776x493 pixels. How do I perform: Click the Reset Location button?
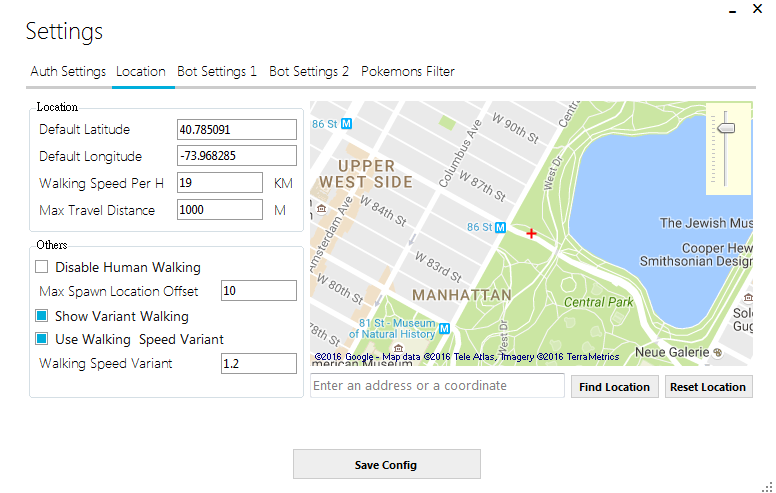[x=708, y=387]
